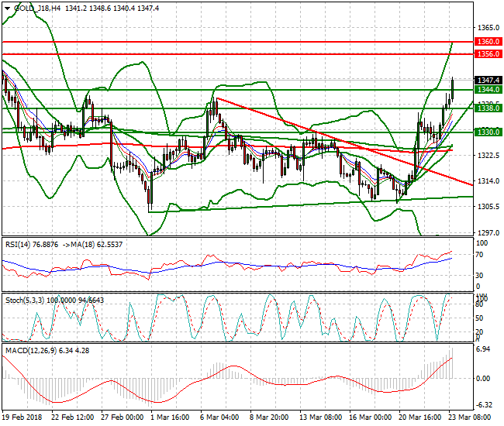Click the MACD(12,26,9) 6.34 4.28 label
The width and height of the screenshot is (504, 426).
47,351
